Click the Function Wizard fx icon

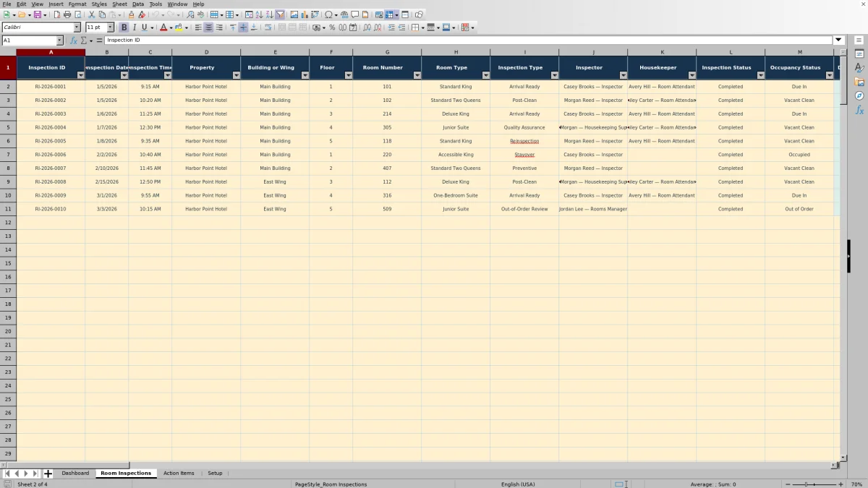point(73,40)
